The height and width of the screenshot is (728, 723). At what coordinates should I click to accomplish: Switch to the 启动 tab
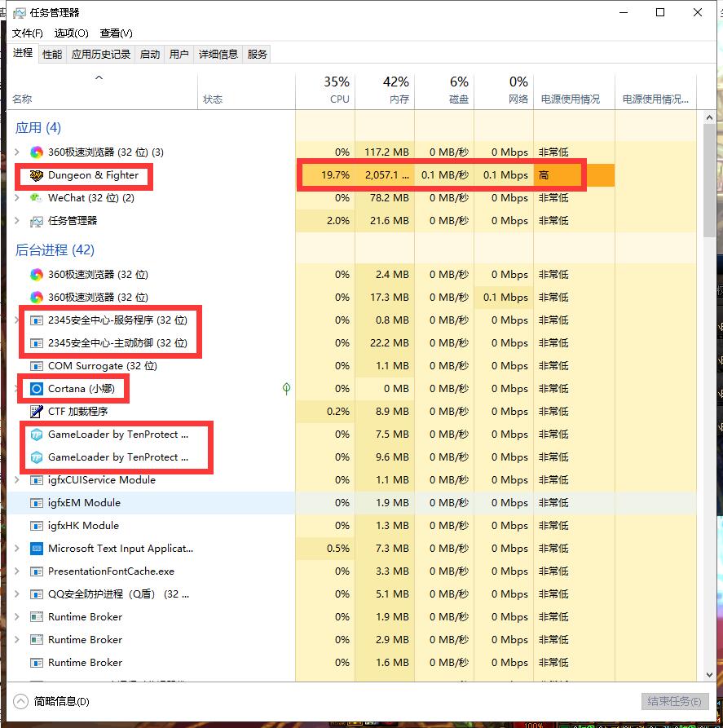[149, 55]
